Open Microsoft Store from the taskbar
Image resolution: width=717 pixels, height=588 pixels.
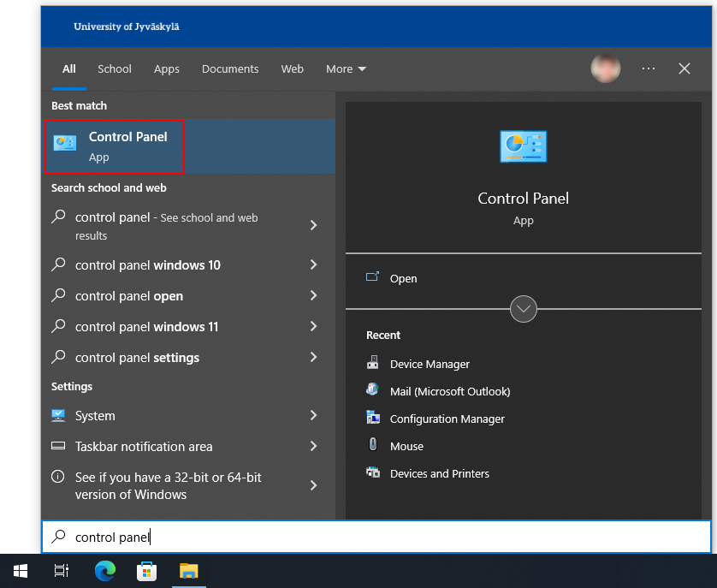click(147, 571)
